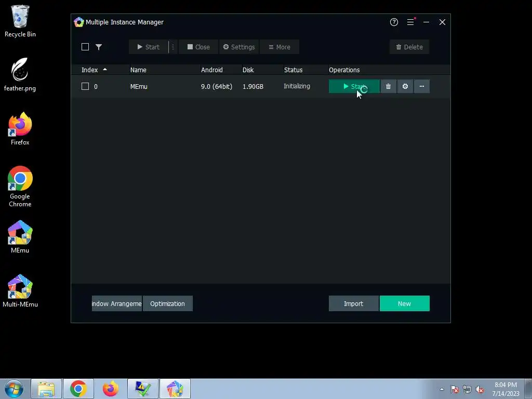Click the Action Center flag tray icon
The width and height of the screenshot is (532, 399).
[x=455, y=389]
